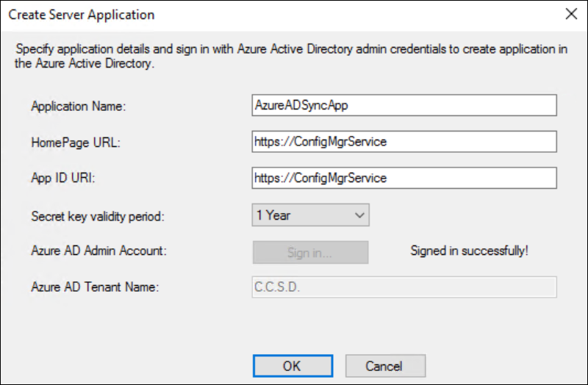Click the 'HomePage URL:' label

(x=76, y=143)
